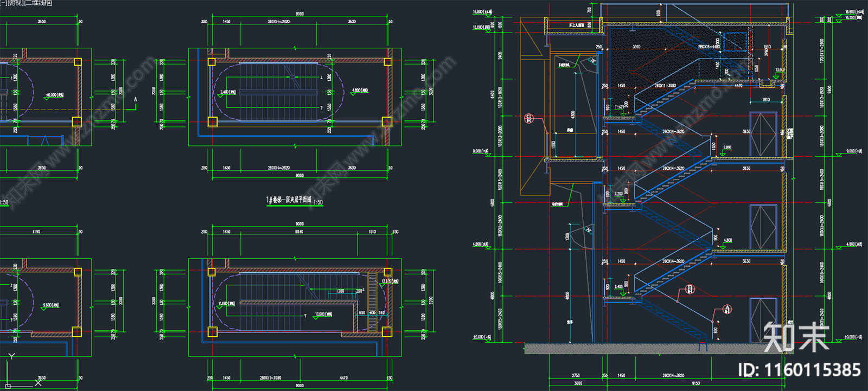Pick the G/H circled callout in the section
Image resolution: width=868 pixels, height=391 pixels.
tap(529, 118)
